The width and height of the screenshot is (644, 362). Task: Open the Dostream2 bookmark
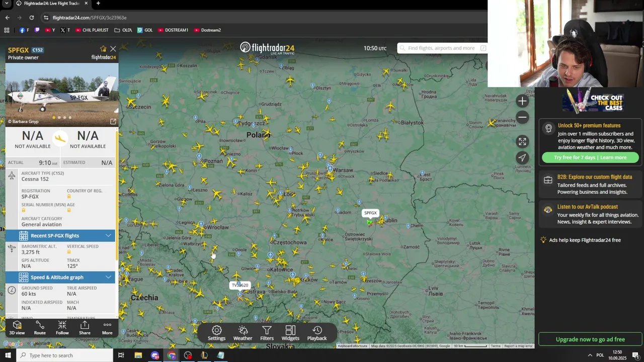(207, 30)
